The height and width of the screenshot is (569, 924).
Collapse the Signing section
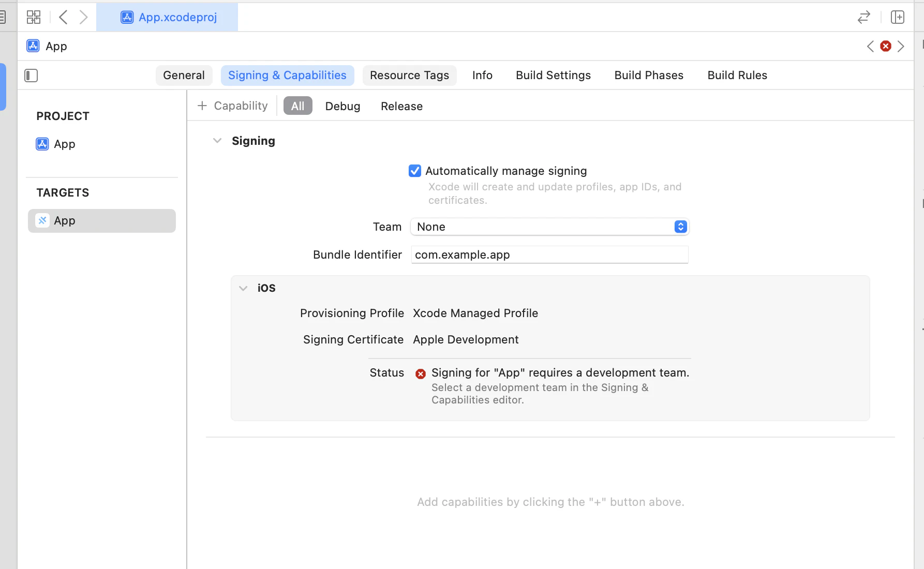click(x=217, y=141)
